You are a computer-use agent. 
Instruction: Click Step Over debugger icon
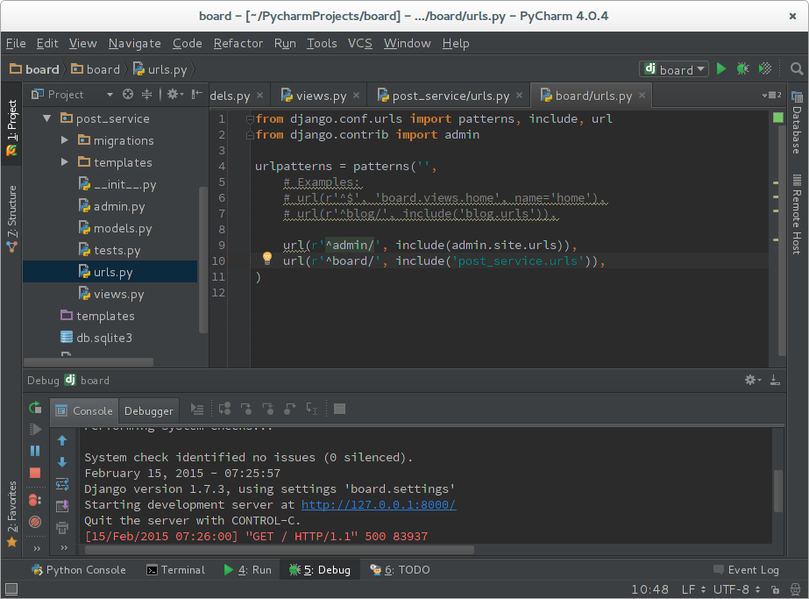tap(224, 409)
